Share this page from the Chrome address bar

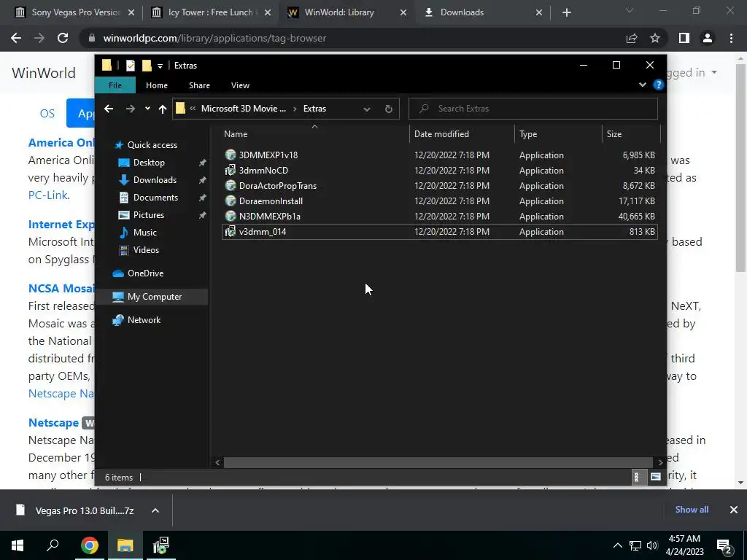pos(632,38)
